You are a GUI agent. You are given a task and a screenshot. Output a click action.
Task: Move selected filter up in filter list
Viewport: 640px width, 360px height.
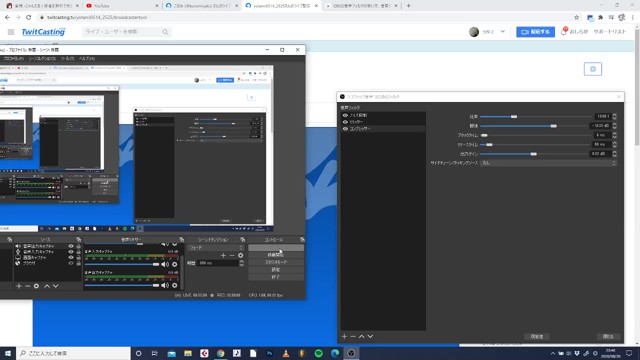click(362, 336)
